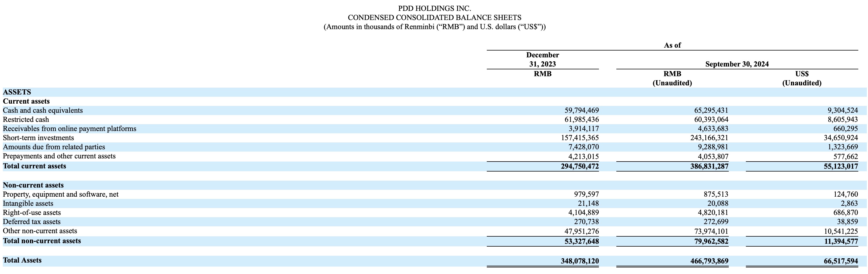The image size is (868, 274).
Task: Select the Right-of-use assets label
Action: point(32,212)
